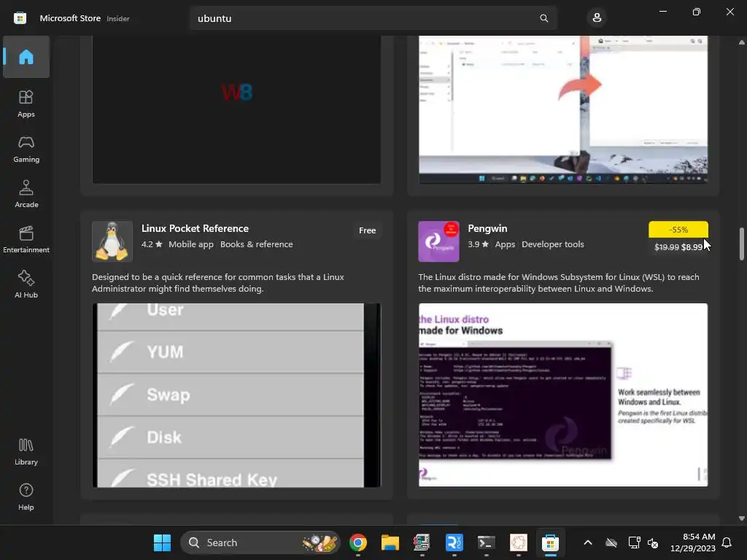Click the $8.99 sale price
The height and width of the screenshot is (560, 747).
click(692, 247)
